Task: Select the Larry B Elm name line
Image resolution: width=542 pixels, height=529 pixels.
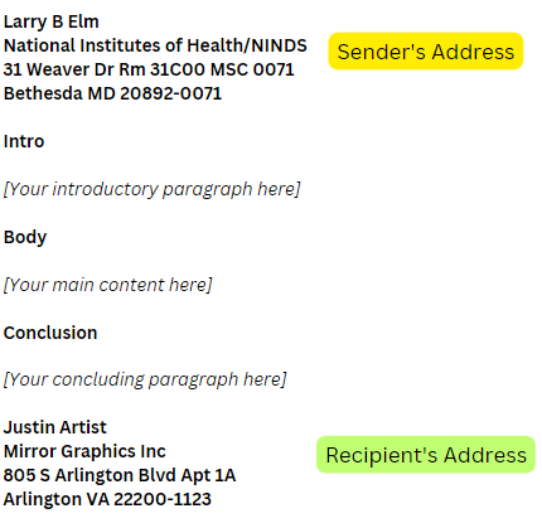Action: pyautogui.click(x=51, y=22)
